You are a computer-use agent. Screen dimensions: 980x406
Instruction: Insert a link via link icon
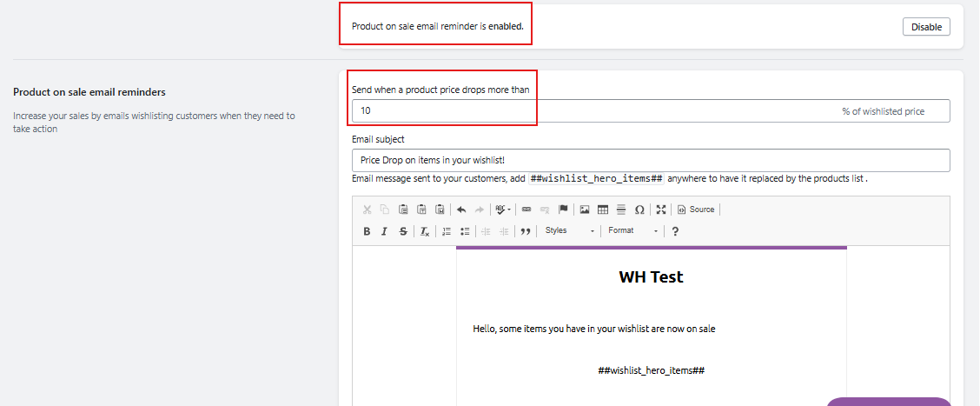click(x=526, y=210)
